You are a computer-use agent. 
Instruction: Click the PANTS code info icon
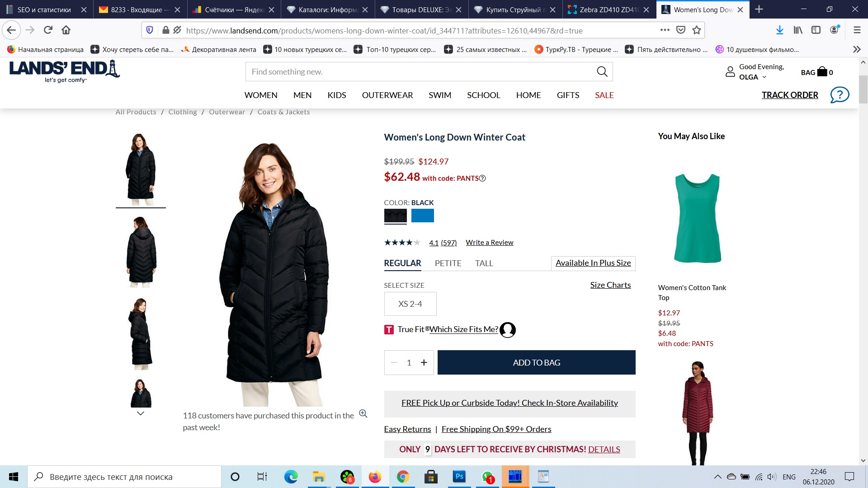pos(482,178)
